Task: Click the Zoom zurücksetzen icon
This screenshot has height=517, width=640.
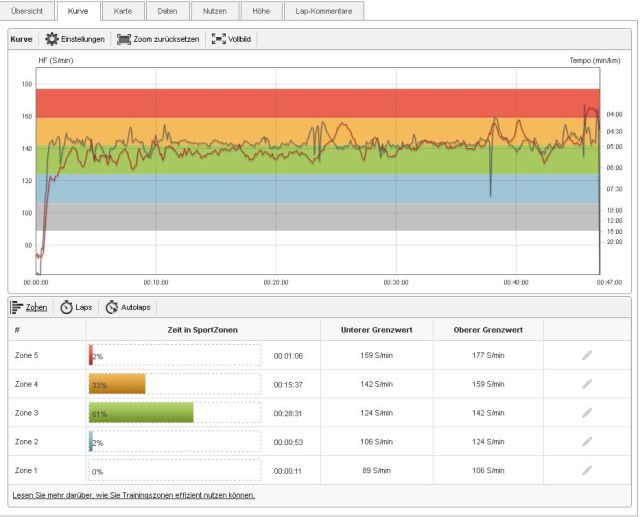Action: 124,39
